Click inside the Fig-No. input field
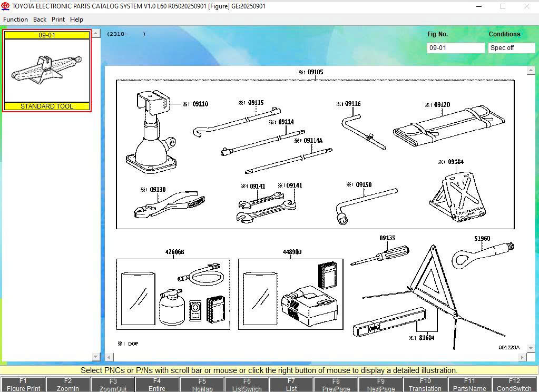 click(455, 47)
